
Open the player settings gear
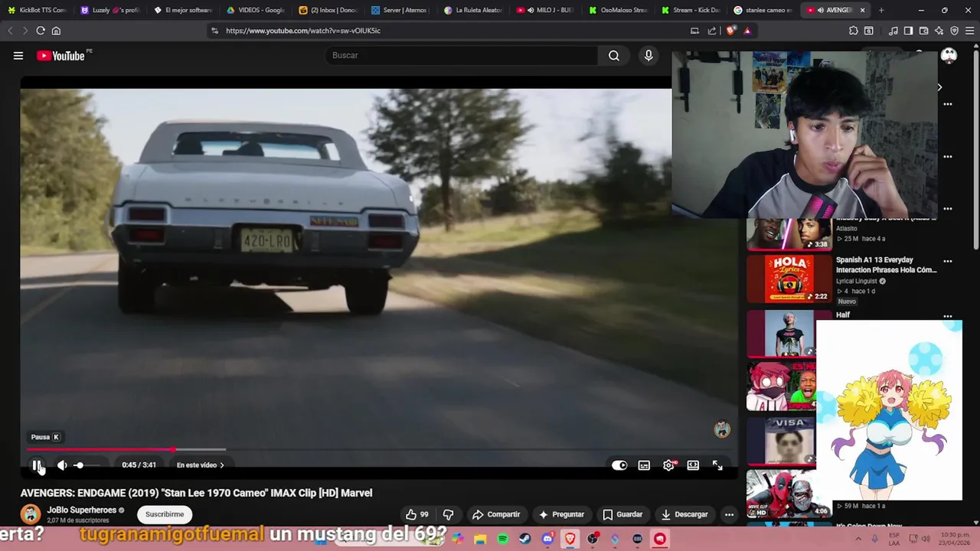coord(669,465)
